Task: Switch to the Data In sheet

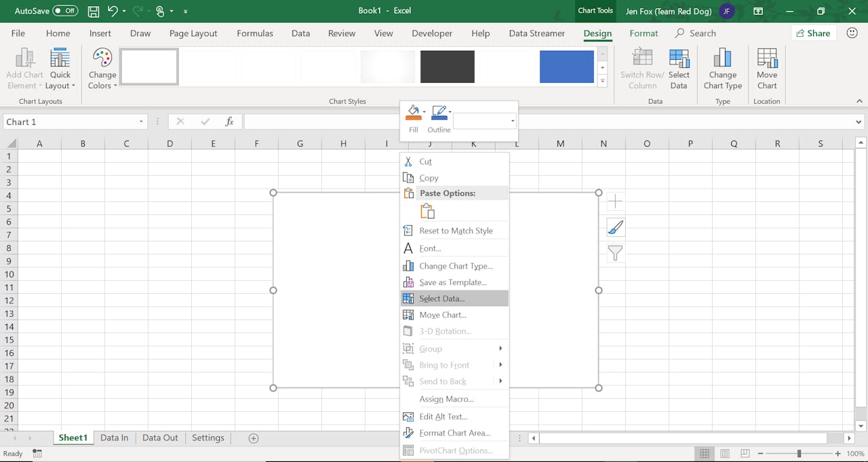Action: point(114,438)
